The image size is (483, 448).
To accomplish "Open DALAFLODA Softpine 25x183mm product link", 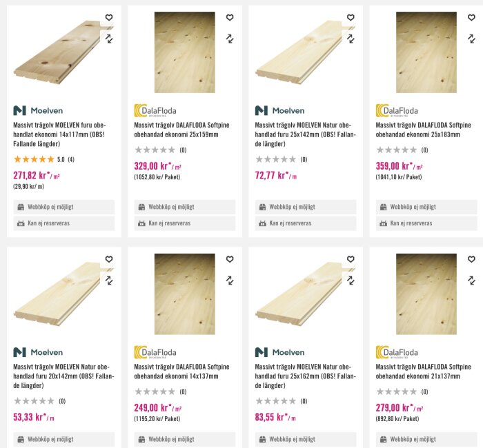I will [423, 130].
